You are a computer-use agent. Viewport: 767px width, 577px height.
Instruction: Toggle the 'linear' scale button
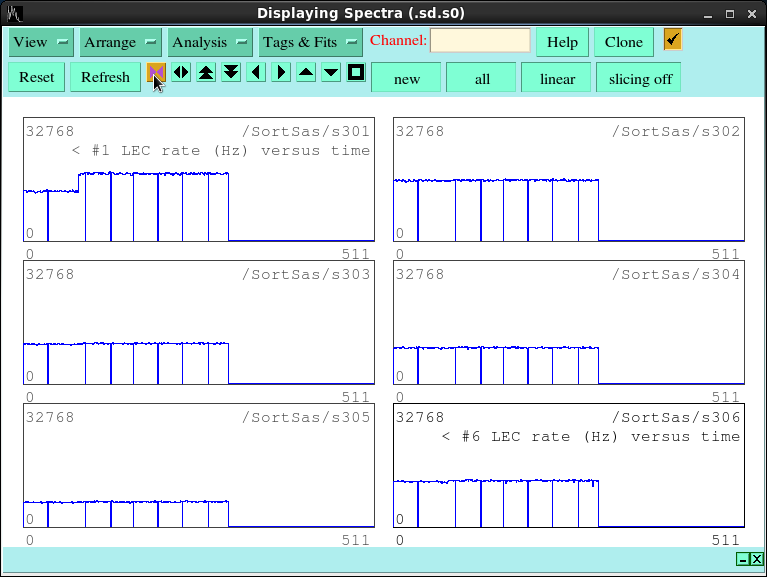tap(557, 78)
